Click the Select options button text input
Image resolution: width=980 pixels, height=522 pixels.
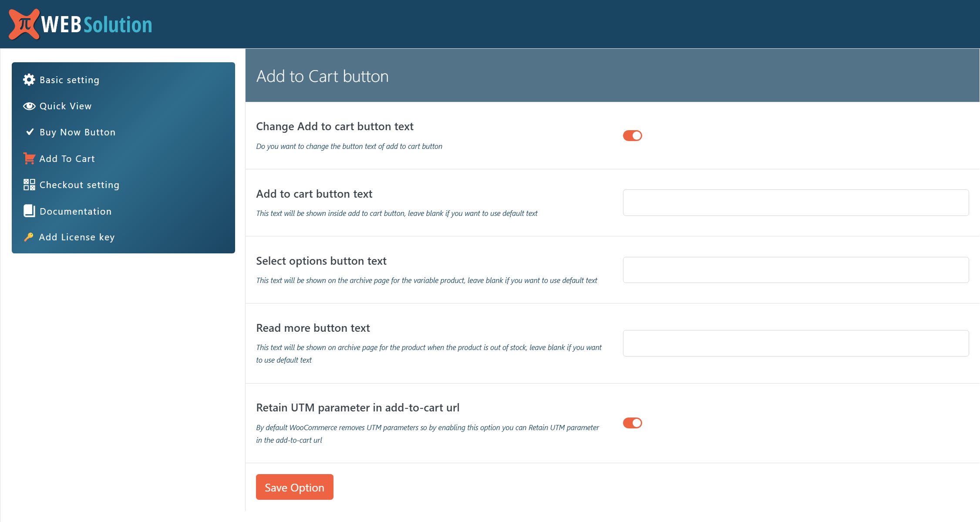point(795,270)
